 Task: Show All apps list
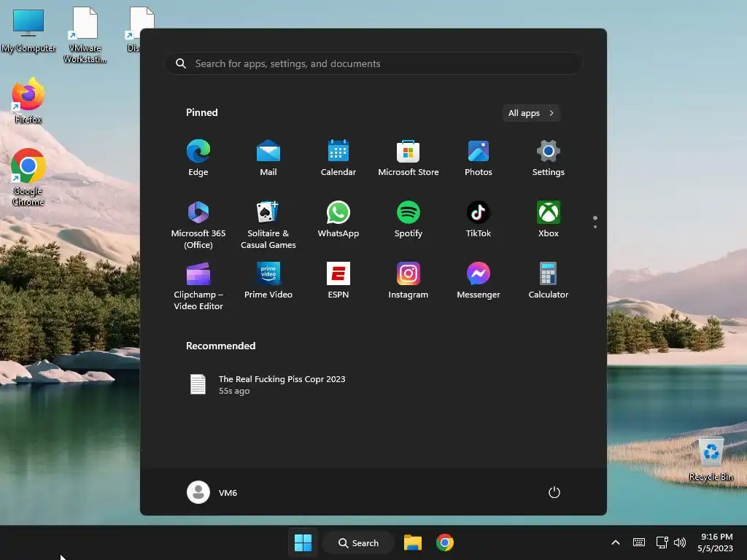[531, 113]
